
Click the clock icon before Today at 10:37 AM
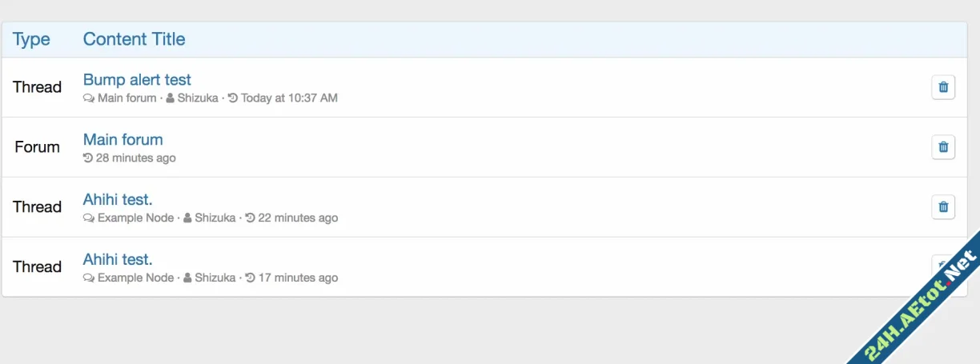point(233,98)
